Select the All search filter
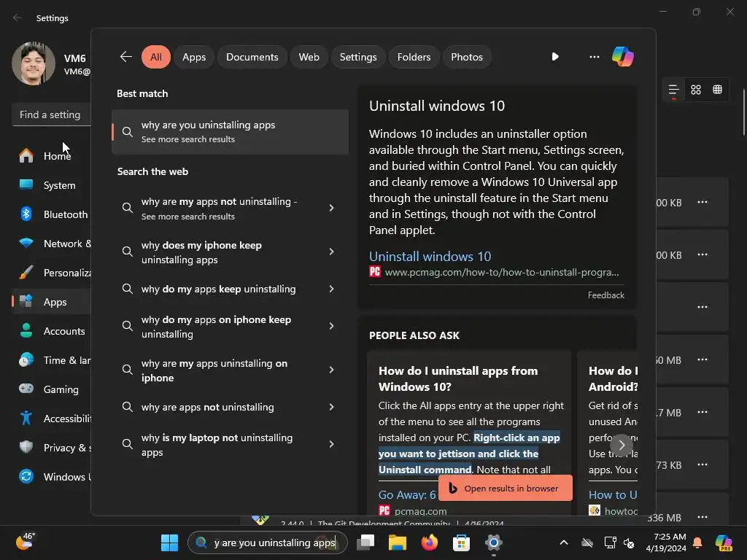The image size is (747, 560). tap(156, 57)
